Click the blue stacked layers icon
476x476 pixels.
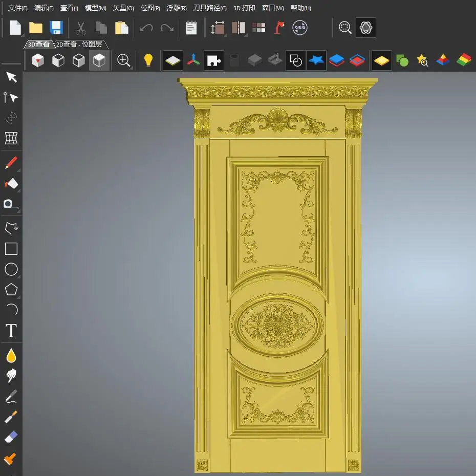[x=337, y=60]
